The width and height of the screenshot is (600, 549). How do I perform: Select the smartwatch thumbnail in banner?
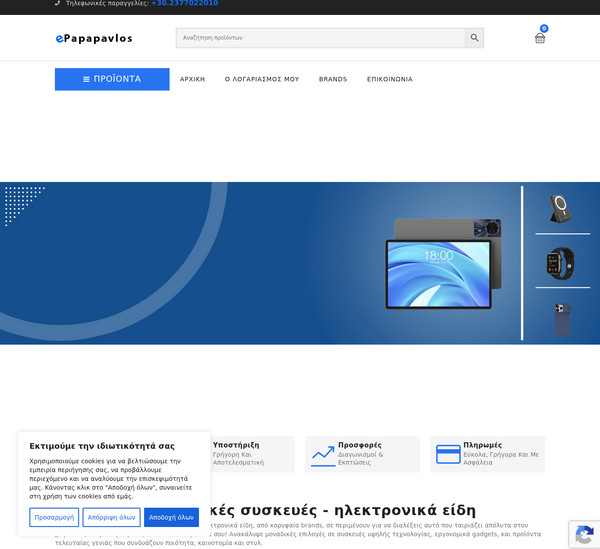(561, 263)
